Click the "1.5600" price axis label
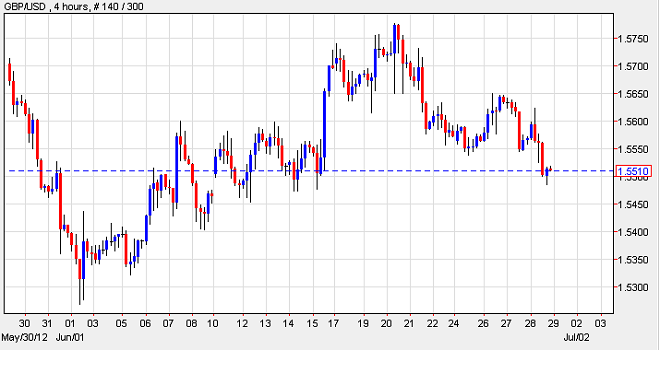Screen dimensions: 659x367 tap(633, 121)
